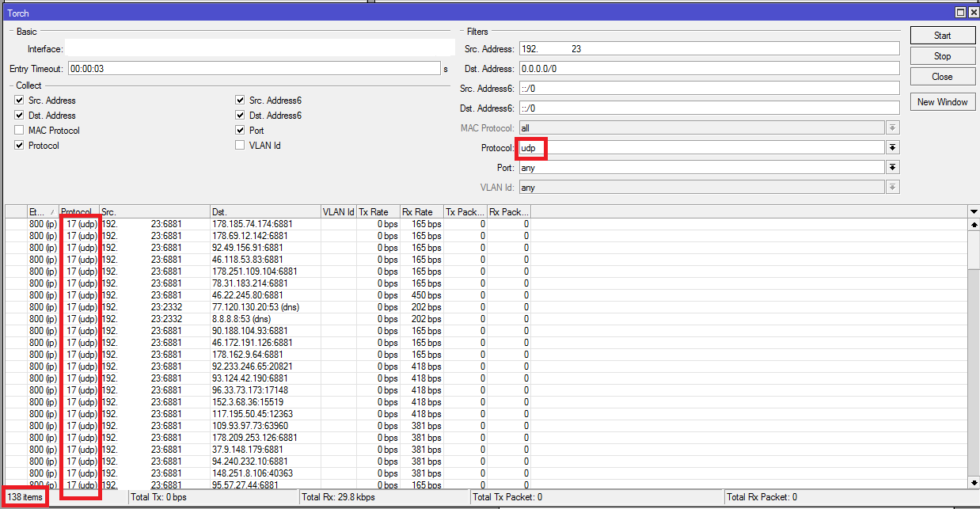Toggle the Dst. Address checkbox
980x509 pixels.
tap(19, 116)
